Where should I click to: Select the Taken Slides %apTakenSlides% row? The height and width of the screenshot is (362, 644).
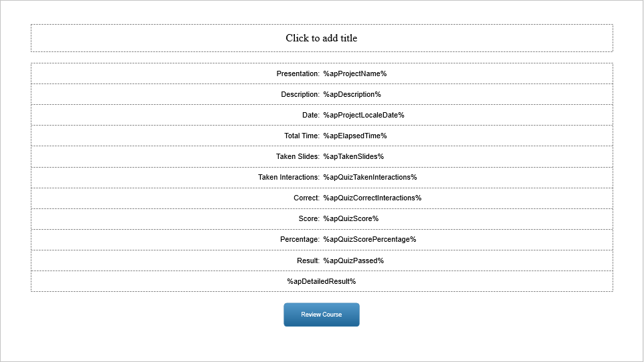point(322,156)
